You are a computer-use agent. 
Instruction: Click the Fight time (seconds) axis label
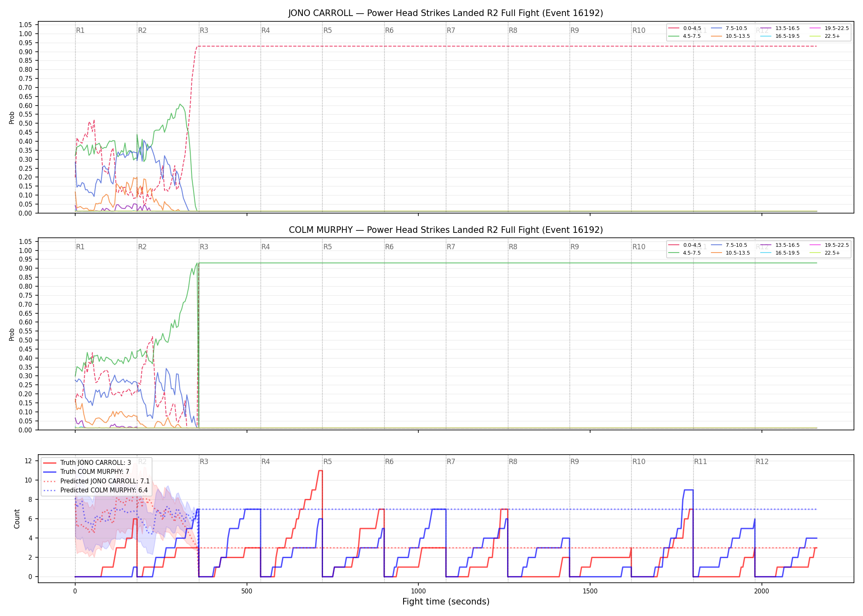point(446,602)
